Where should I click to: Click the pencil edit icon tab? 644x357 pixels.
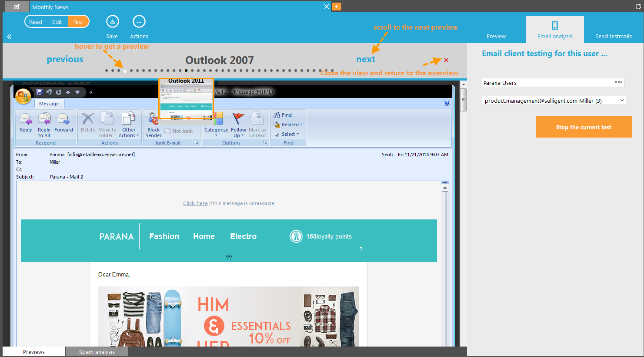[x=17, y=7]
